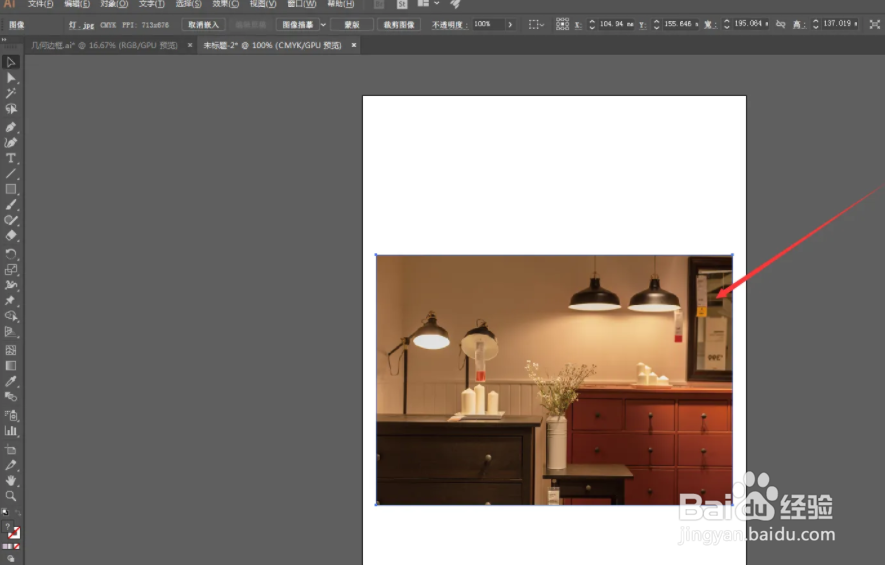This screenshot has width=885, height=565.
Task: Select the Magic Wand tool
Action: click(x=11, y=93)
